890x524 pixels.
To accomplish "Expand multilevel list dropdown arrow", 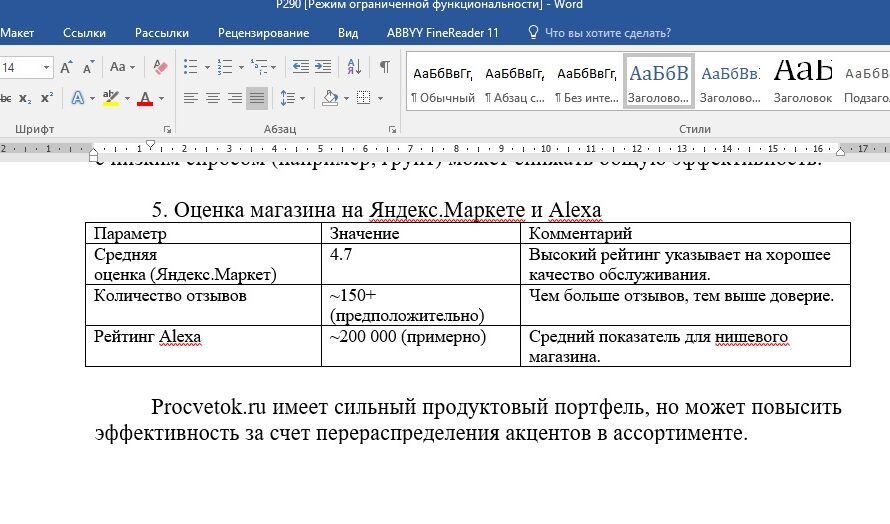I will (x=274, y=68).
